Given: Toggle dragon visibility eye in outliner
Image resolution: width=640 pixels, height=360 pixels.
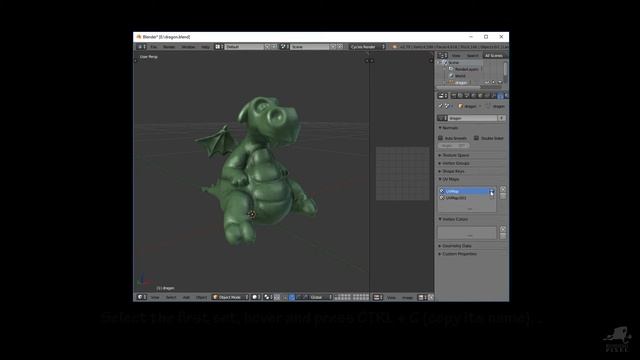Looking at the screenshot, I should pos(487,82).
